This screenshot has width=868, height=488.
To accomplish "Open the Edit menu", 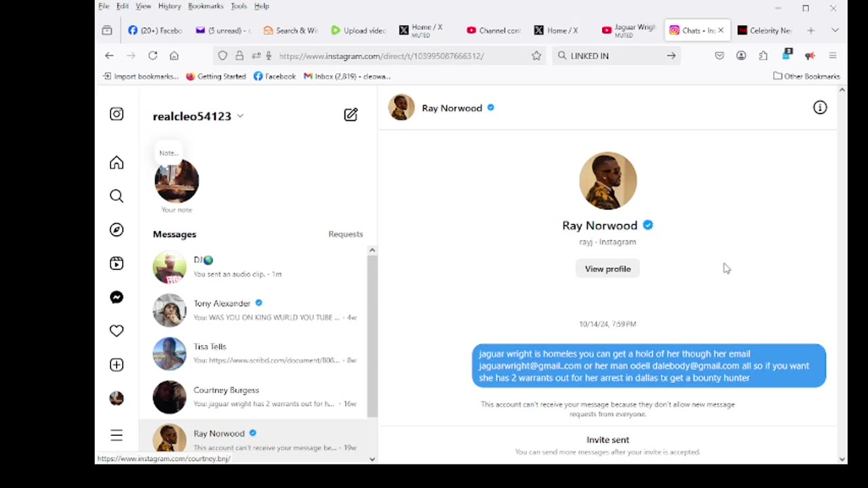I will (123, 6).
